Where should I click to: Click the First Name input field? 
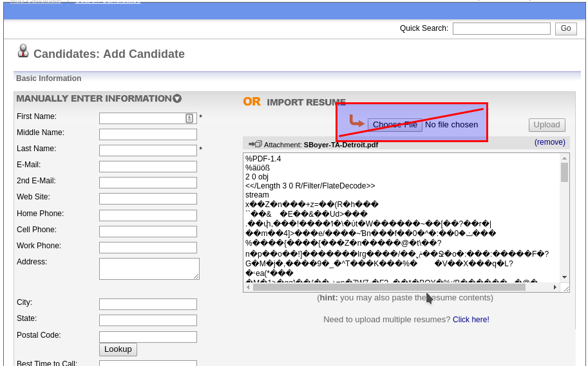[147, 118]
